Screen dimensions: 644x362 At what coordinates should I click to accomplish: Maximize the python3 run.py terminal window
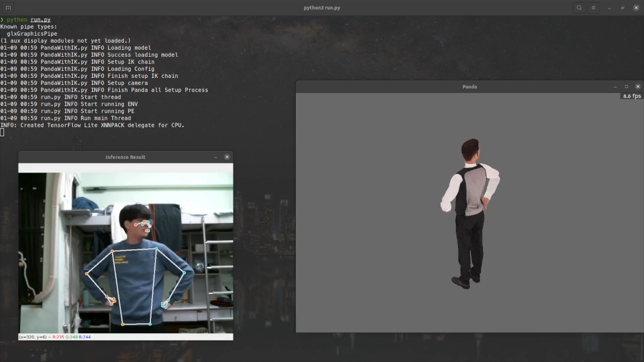pos(623,8)
